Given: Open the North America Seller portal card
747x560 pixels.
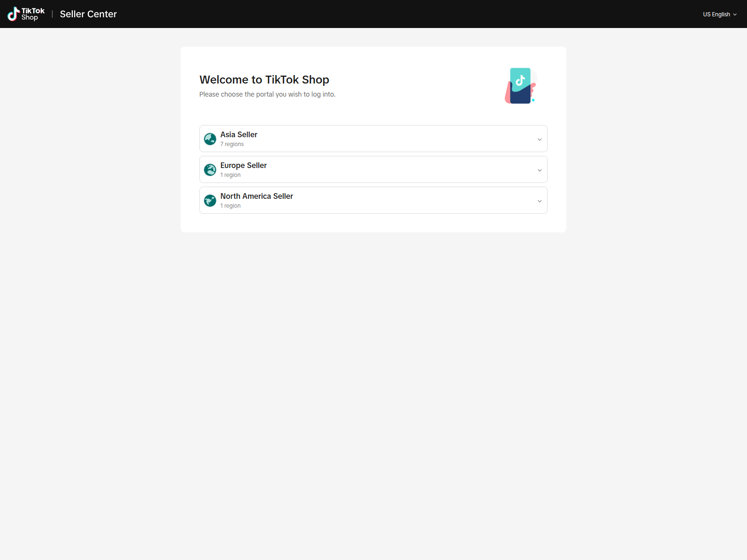Looking at the screenshot, I should click(373, 200).
